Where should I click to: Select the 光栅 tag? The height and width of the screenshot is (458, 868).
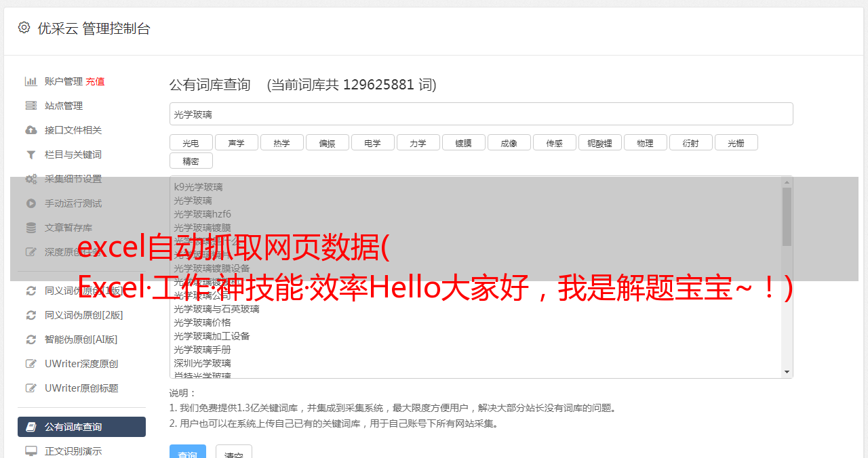(736, 142)
